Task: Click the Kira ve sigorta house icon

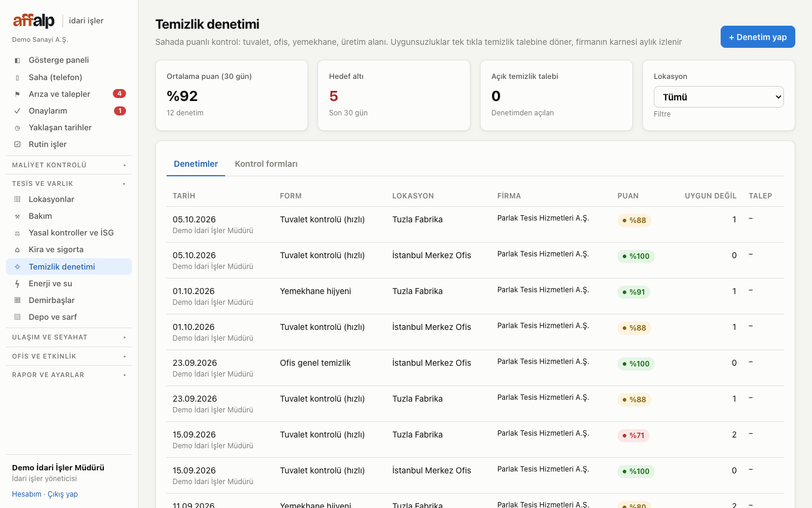Action: (17, 249)
